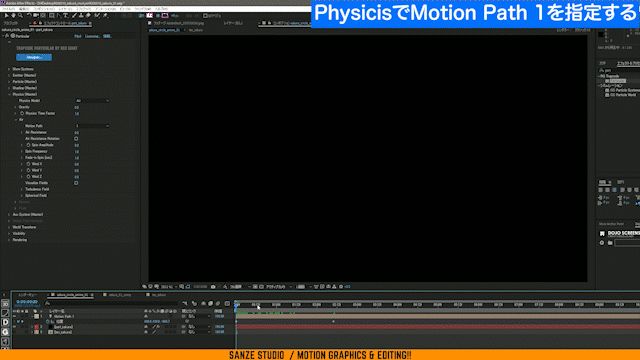Image resolution: width=640 pixels, height=360 pixels.
Task: Click the D script icon beside timeline
Action: pos(5,322)
